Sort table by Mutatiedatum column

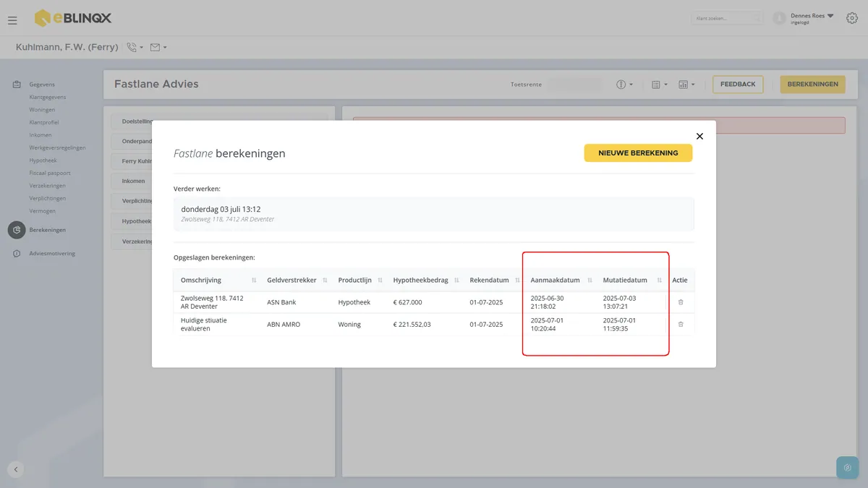[x=660, y=281]
